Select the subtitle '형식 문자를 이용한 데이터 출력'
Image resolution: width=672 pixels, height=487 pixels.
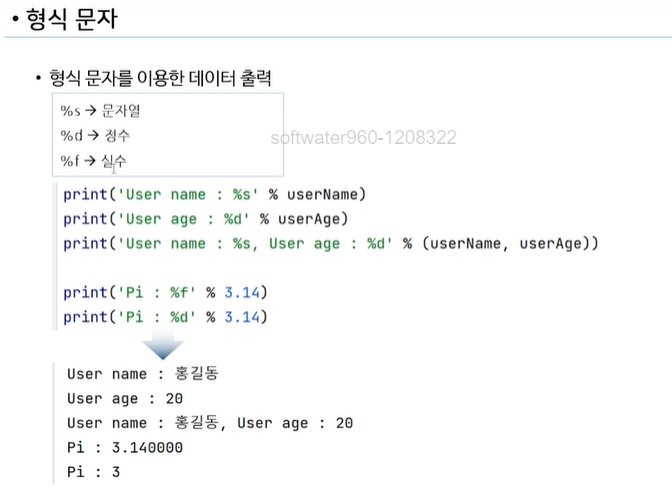click(160, 78)
